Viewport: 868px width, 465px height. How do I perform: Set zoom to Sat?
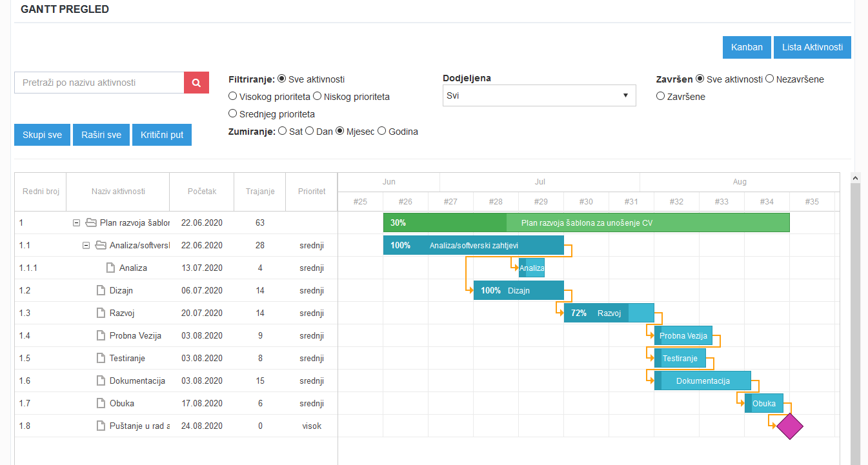[282, 131]
